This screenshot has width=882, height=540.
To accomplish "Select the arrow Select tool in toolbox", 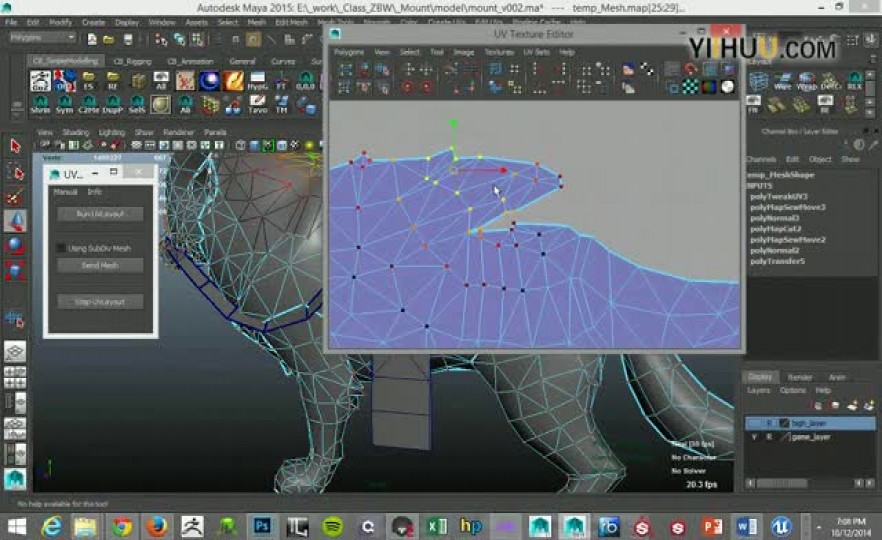I will point(15,146).
